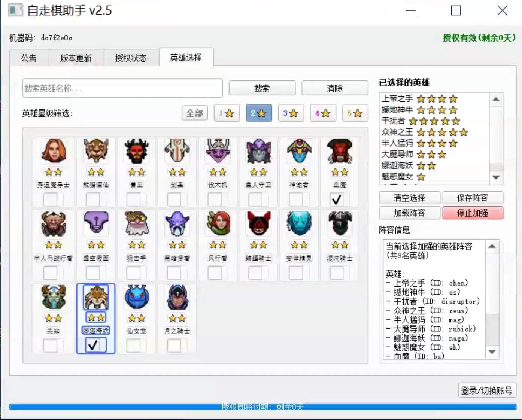Open the 公告 tab

coord(29,58)
